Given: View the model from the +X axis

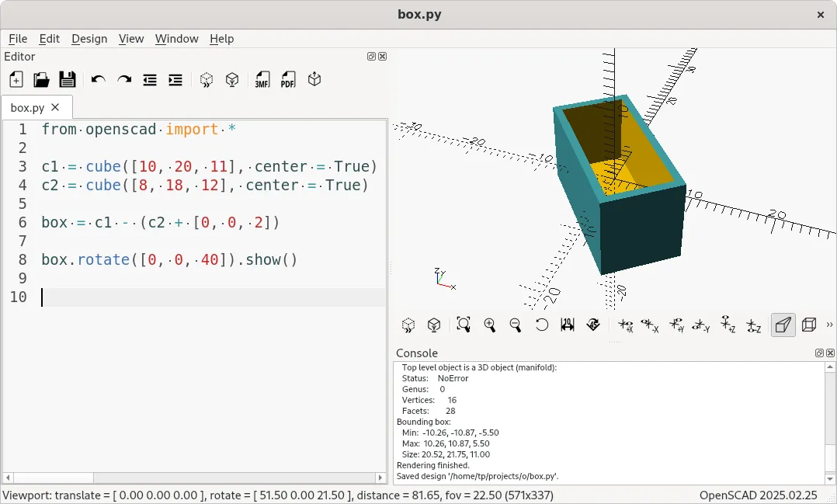Looking at the screenshot, I should [x=627, y=325].
